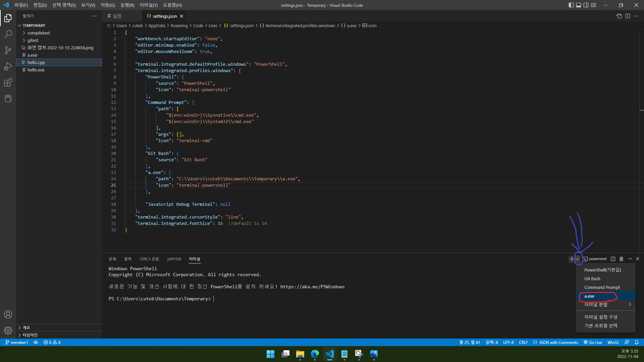Select language mode JSON with Comments
Viewport: 644px width, 362px height.
[555, 342]
